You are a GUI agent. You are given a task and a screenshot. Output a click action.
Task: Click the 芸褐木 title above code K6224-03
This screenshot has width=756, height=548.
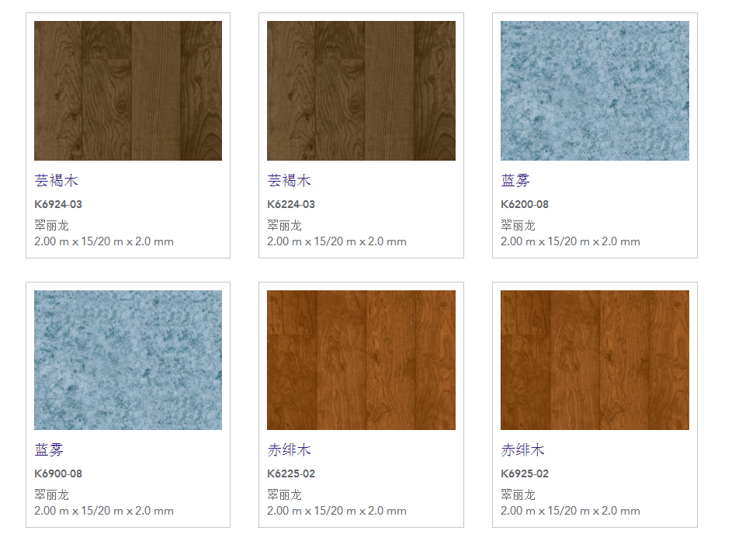tap(290, 181)
